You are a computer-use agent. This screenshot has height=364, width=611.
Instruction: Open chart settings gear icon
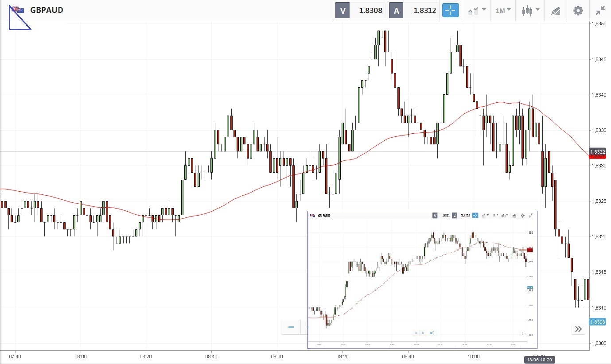tap(578, 10)
